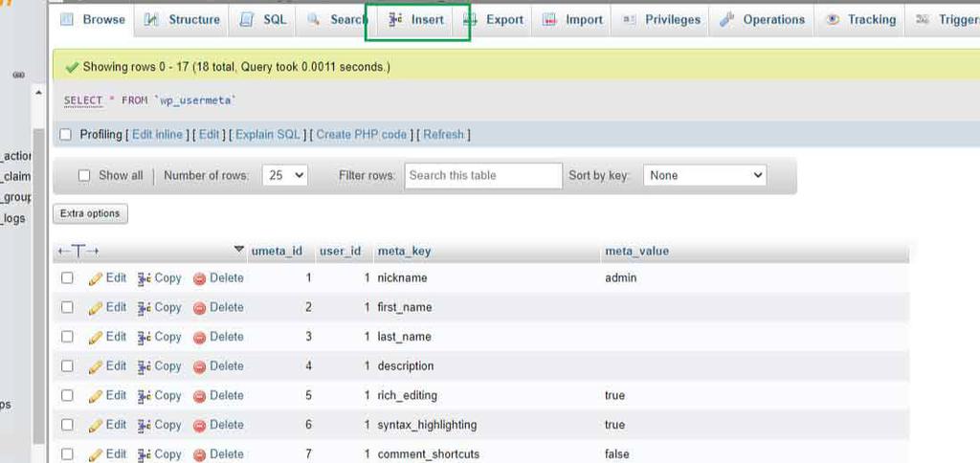This screenshot has width=980, height=463.
Task: Click Delete icon for rich_editing row
Action: click(199, 396)
